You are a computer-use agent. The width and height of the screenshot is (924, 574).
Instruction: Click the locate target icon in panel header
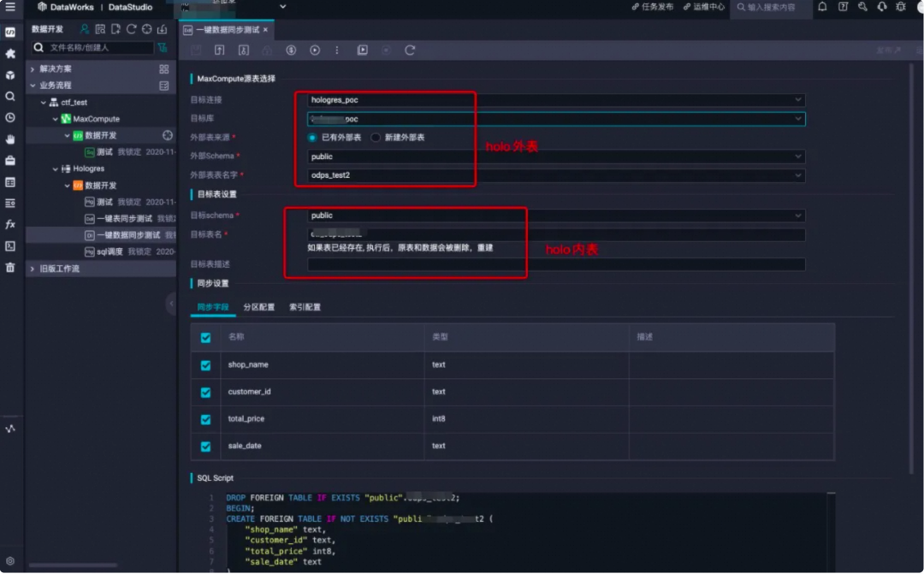click(x=147, y=29)
